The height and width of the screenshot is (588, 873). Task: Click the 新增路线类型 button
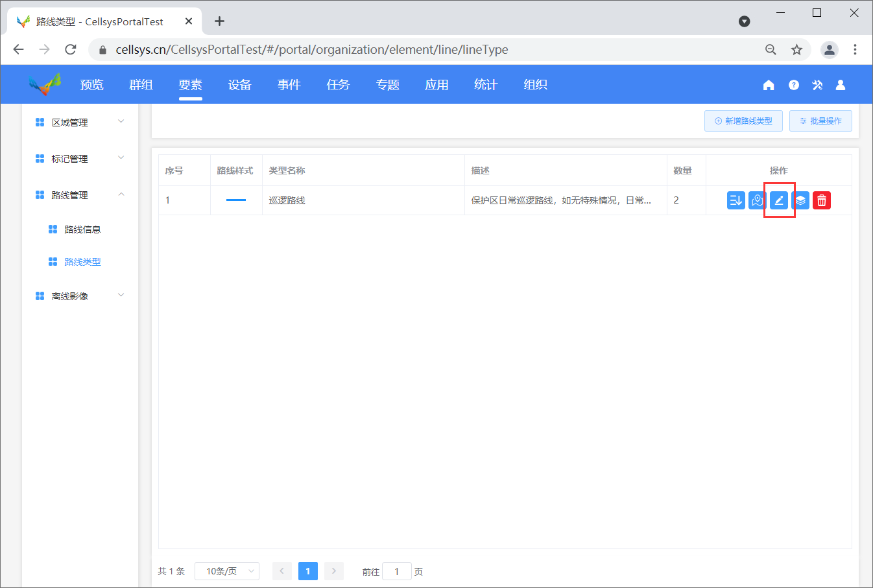point(743,121)
